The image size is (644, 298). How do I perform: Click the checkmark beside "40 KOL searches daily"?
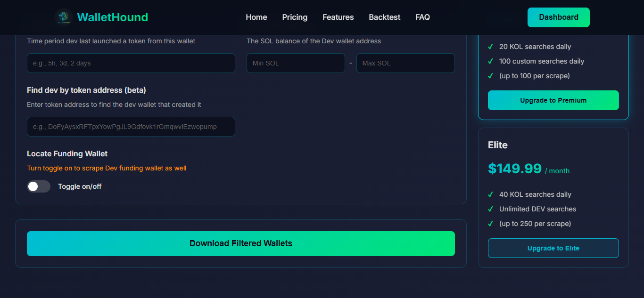click(x=490, y=194)
